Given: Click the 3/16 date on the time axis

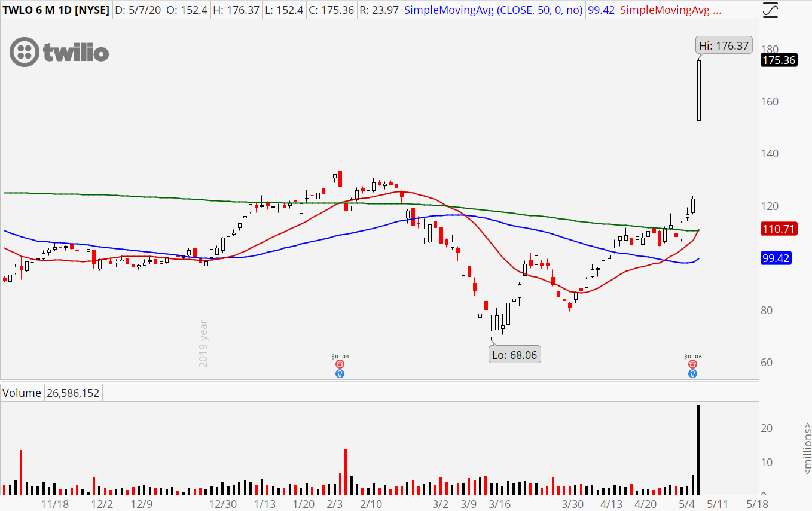Looking at the screenshot, I should tap(499, 504).
